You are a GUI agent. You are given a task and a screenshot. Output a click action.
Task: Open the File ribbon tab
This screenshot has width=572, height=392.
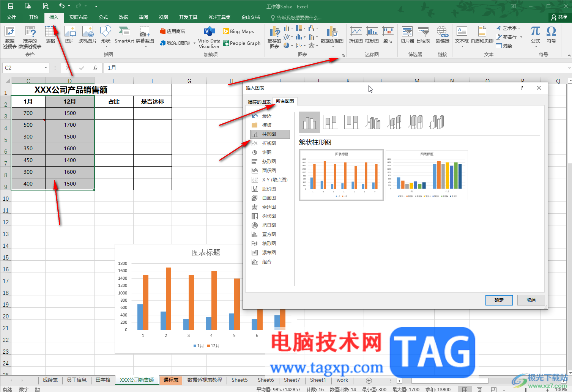(x=11, y=17)
